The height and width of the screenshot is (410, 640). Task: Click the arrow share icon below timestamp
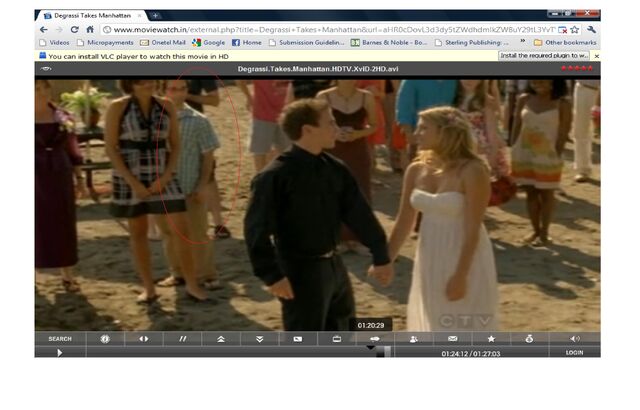click(375, 339)
